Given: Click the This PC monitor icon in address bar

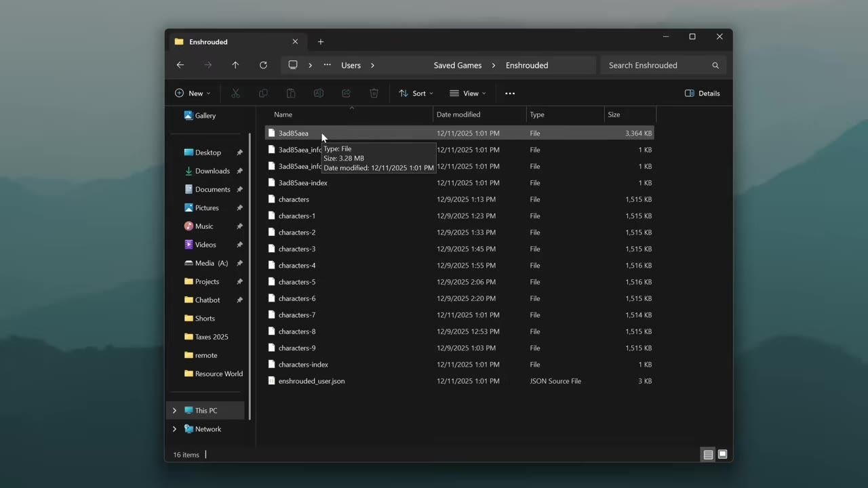Looking at the screenshot, I should click(293, 65).
